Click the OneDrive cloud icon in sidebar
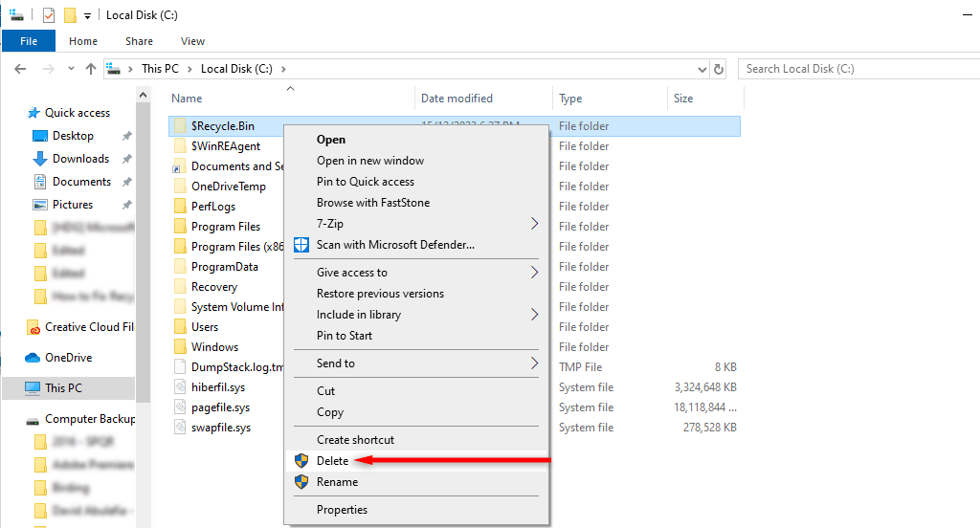Viewport: 980px width, 528px height. (33, 358)
